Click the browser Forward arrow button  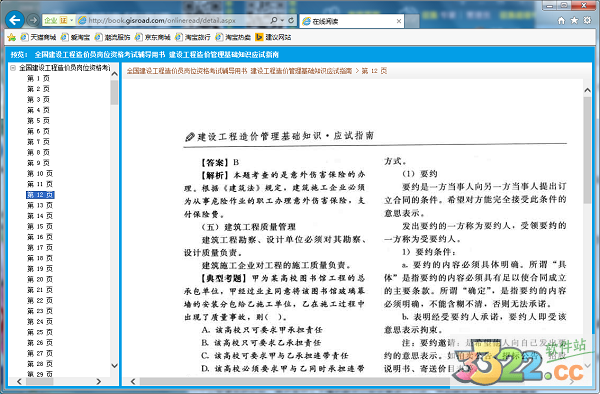(33, 20)
